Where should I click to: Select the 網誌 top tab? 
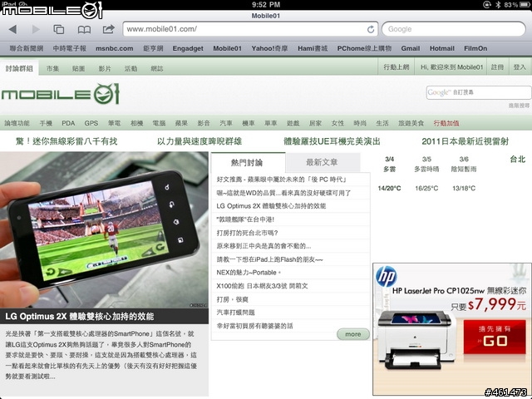(157, 68)
